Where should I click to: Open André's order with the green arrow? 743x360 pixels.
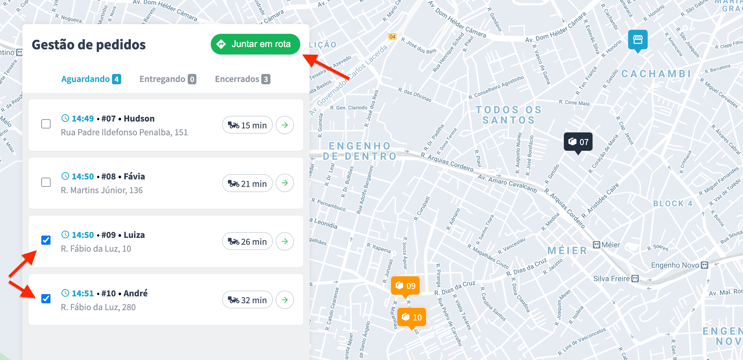285,300
